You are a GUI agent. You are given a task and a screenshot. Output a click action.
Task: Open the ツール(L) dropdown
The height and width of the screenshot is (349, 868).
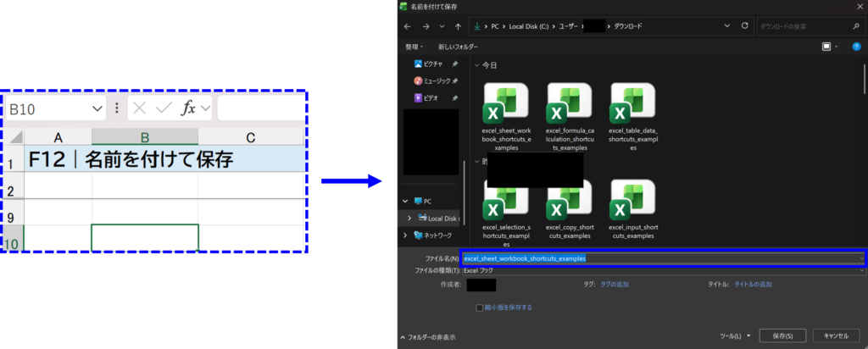tap(736, 335)
